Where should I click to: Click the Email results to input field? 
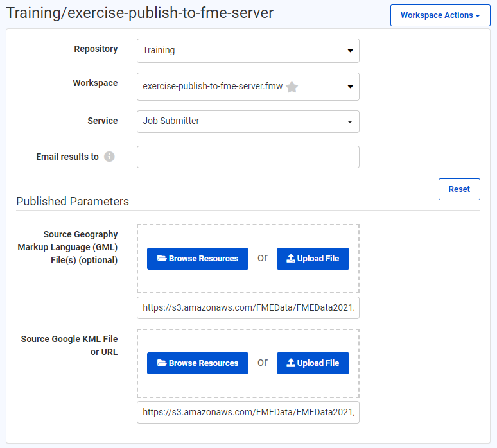point(248,157)
